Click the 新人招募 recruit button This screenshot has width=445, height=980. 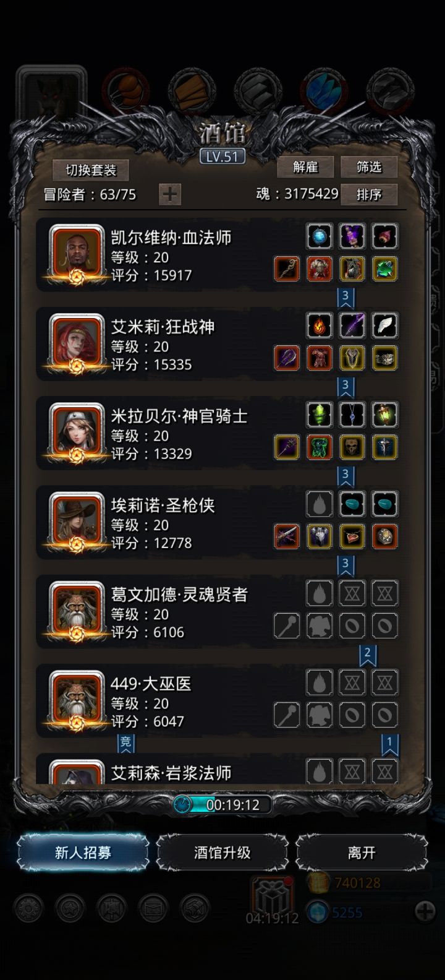[83, 853]
